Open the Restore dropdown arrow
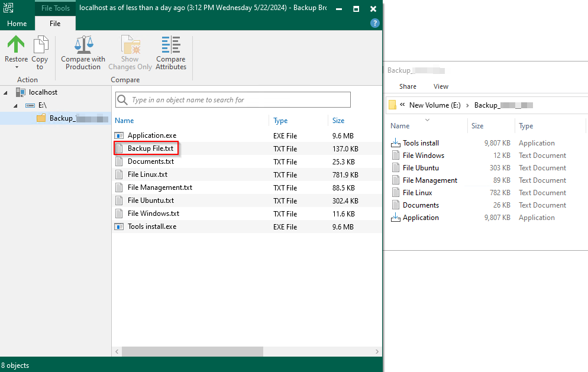Viewport: 588px width, 372px height. 16,67
